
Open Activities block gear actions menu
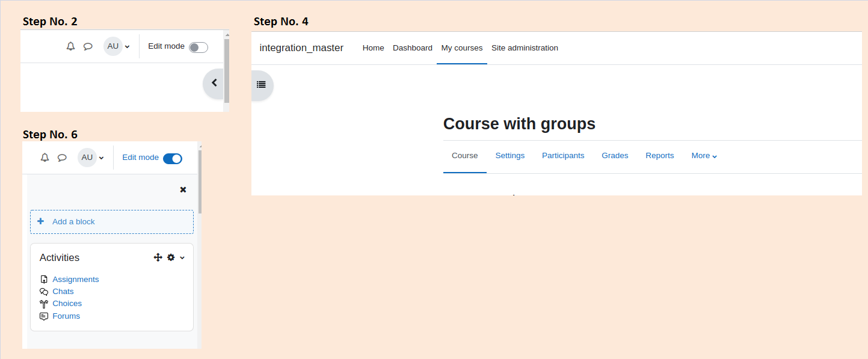[x=171, y=257]
